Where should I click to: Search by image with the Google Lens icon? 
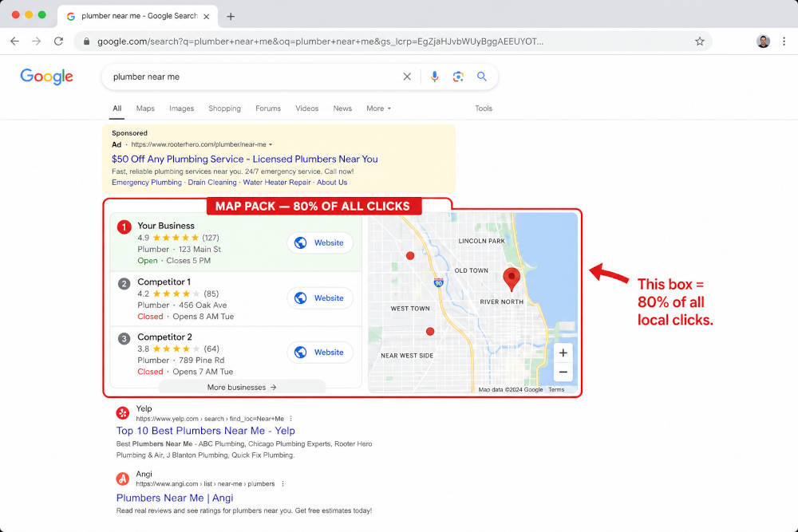point(458,77)
